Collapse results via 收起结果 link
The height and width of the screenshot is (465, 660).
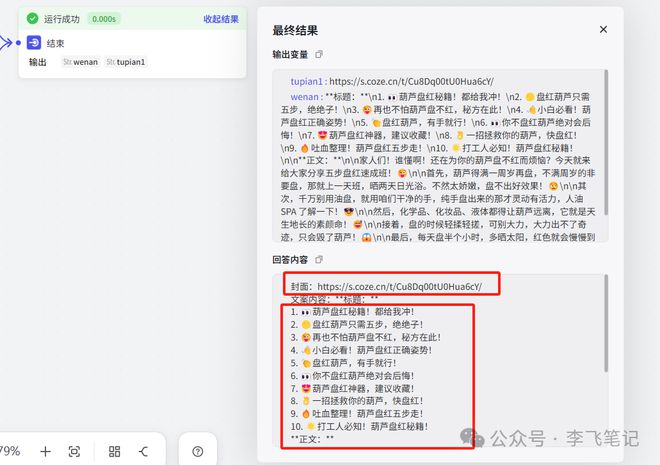coord(221,19)
